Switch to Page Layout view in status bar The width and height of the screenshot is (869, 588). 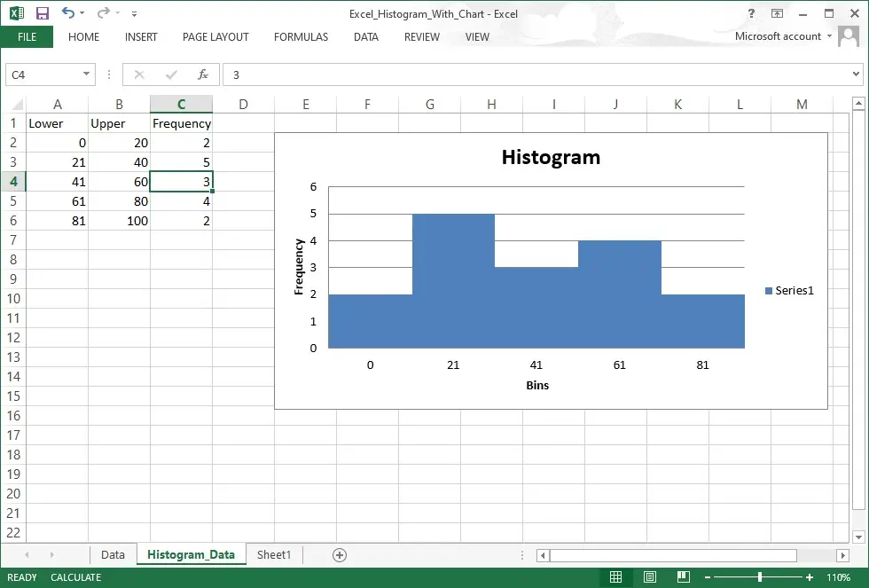(649, 577)
